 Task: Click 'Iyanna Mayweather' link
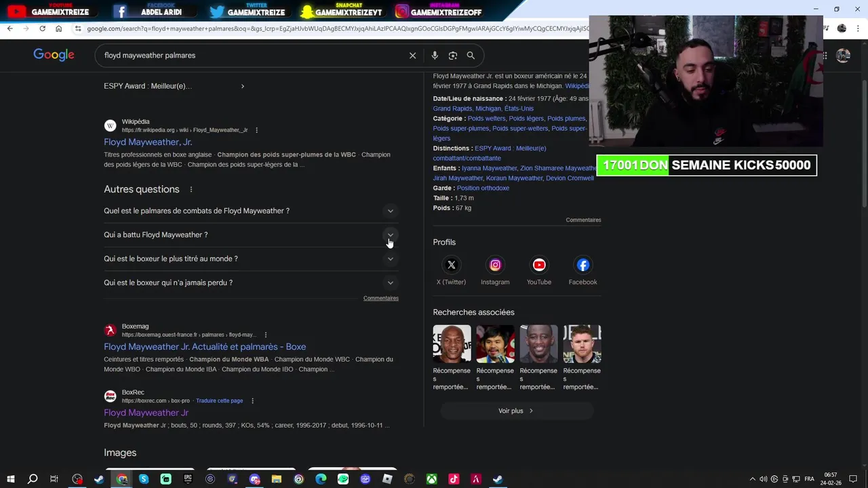[x=489, y=168]
